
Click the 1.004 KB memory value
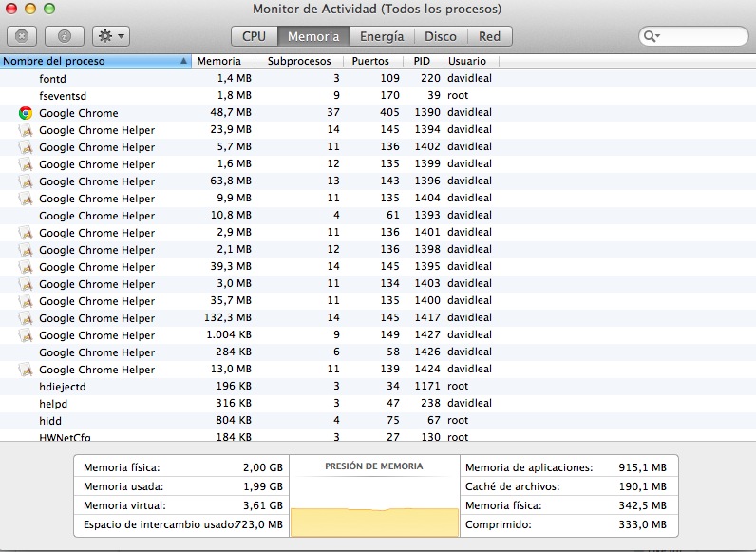[229, 334]
